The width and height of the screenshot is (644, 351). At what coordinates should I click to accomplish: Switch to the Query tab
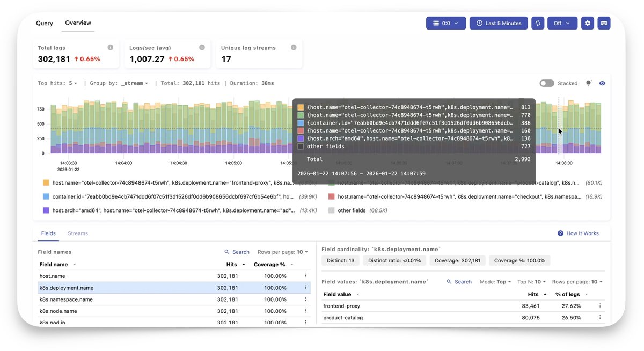[x=45, y=23]
